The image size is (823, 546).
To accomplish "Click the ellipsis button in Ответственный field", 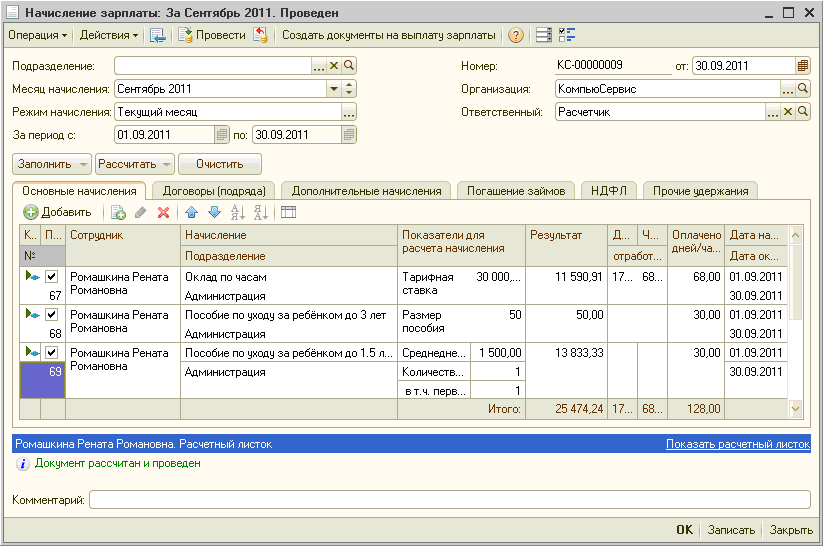I will 773,112.
